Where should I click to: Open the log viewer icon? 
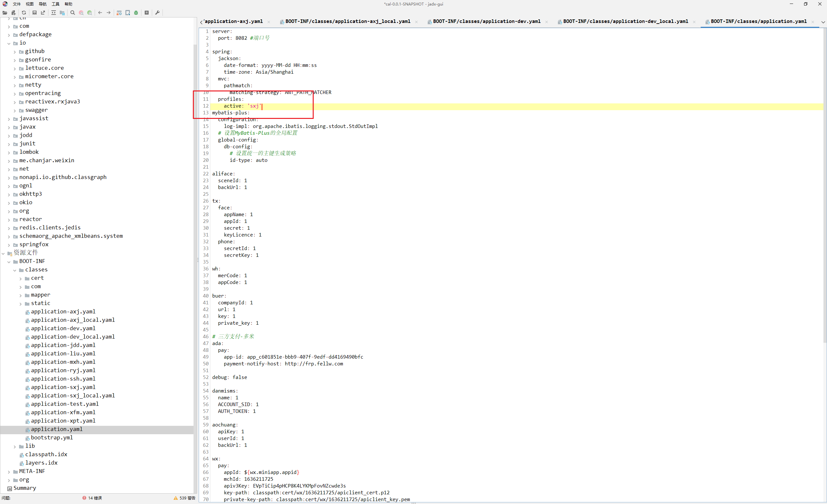pyautogui.click(x=147, y=13)
